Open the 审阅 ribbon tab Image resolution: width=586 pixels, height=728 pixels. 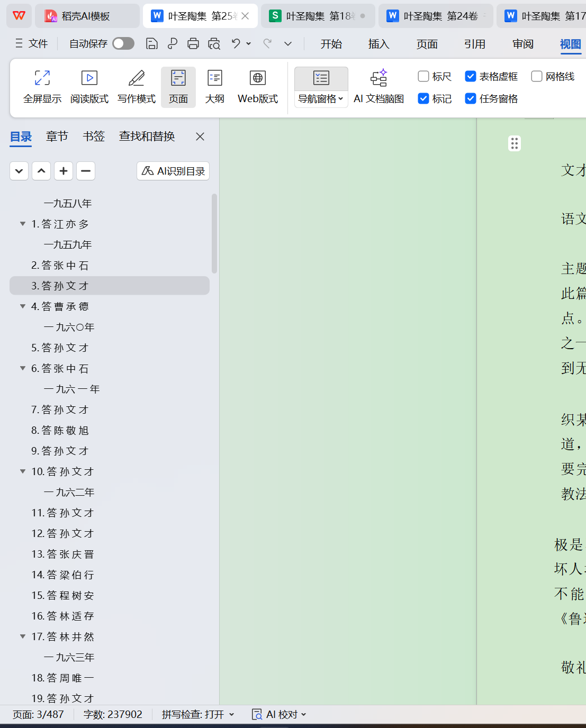pyautogui.click(x=523, y=44)
